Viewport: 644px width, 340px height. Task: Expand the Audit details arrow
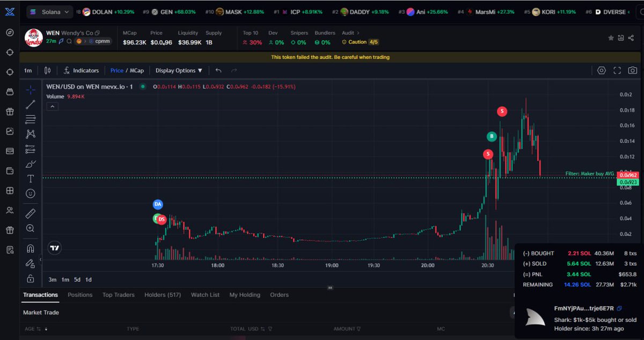point(358,33)
